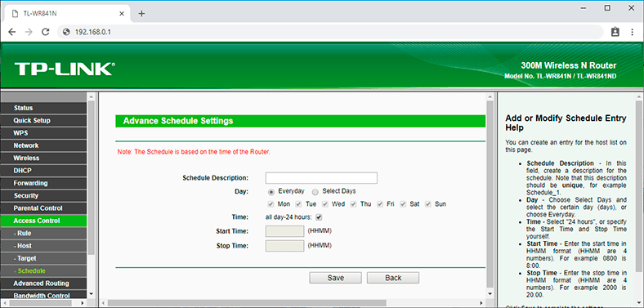Open the Rule submenu
The image size is (644, 308).
coord(43,234)
